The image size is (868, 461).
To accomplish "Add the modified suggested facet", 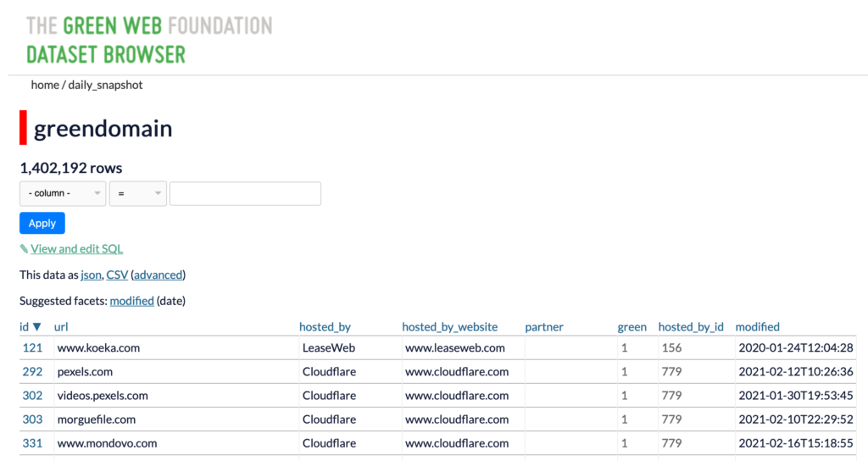I will (131, 301).
